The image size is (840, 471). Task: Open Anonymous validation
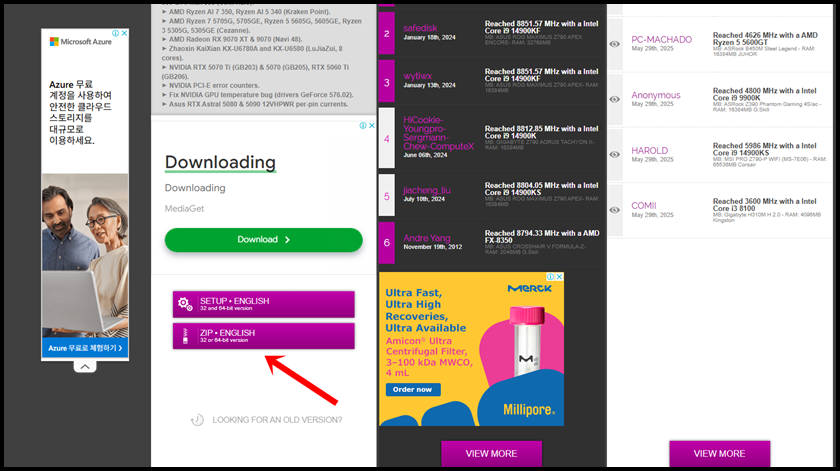[x=656, y=95]
